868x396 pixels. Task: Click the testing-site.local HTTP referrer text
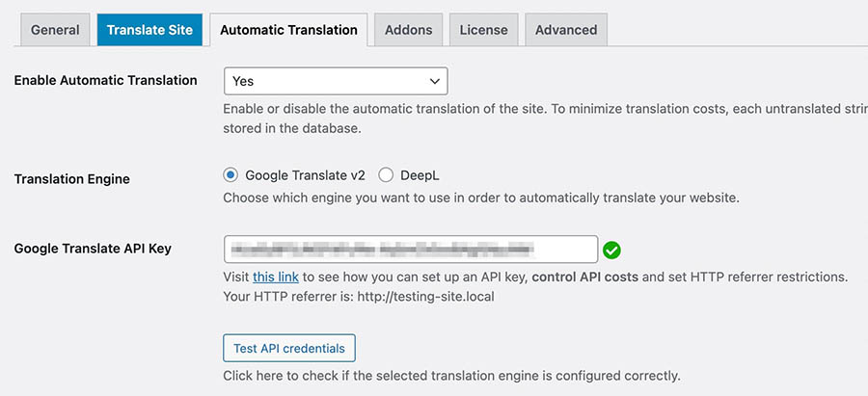[425, 297]
